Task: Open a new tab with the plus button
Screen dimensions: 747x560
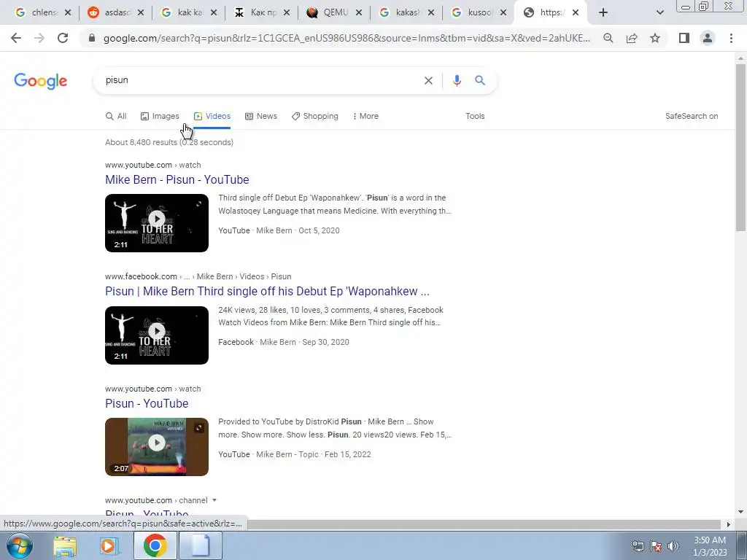Action: coord(603,13)
